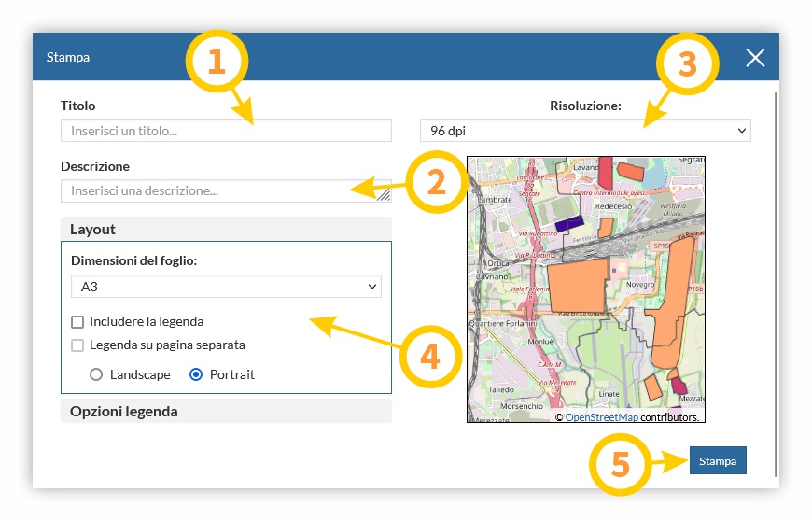
Task: Click the yellow number 3 callout marker
Action: pyautogui.click(x=687, y=64)
